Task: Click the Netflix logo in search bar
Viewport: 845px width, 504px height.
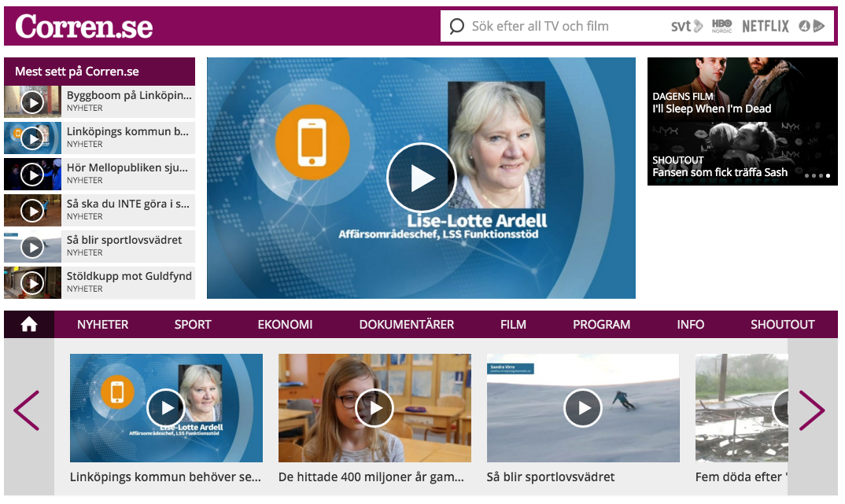Action: tap(766, 26)
